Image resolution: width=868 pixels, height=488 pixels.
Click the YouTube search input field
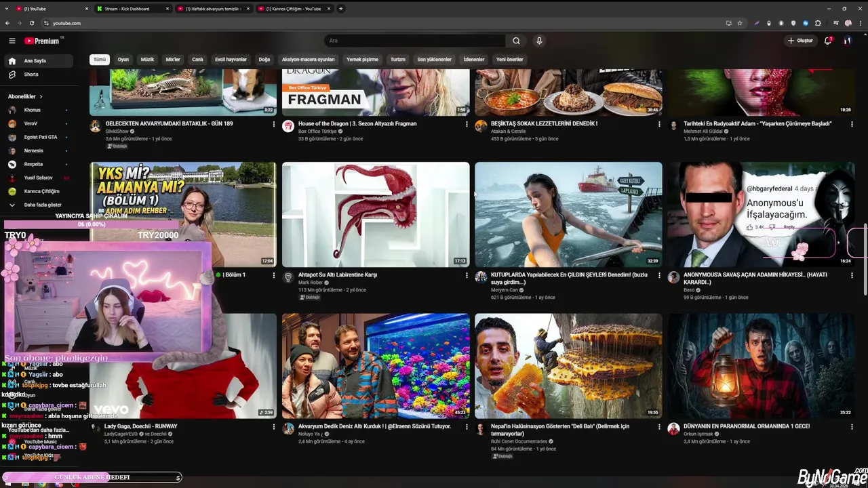point(415,41)
